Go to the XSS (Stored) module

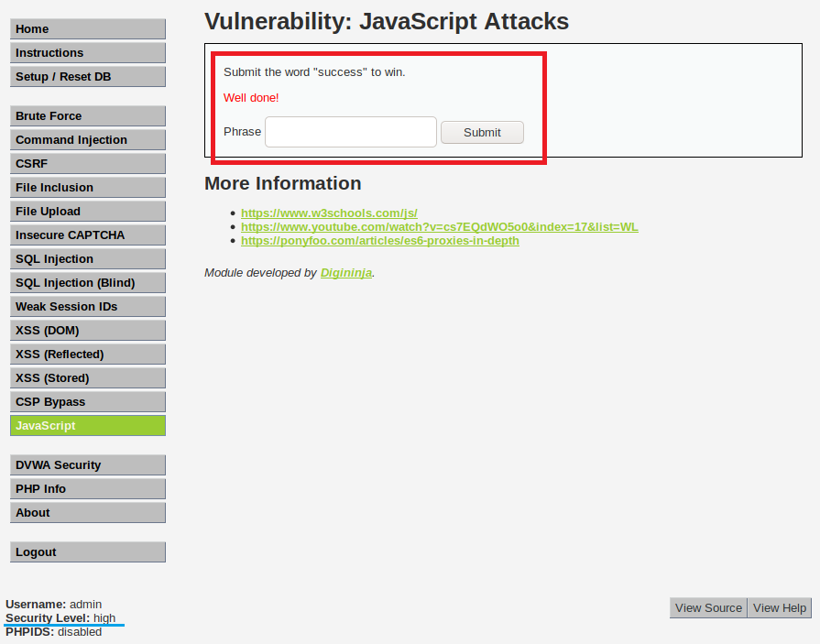[x=88, y=378]
